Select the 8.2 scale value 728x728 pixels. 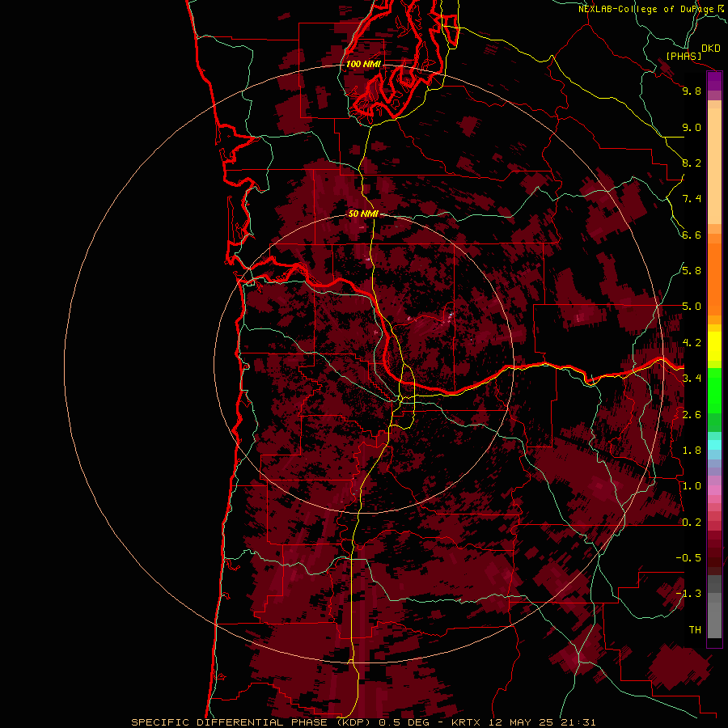692,163
